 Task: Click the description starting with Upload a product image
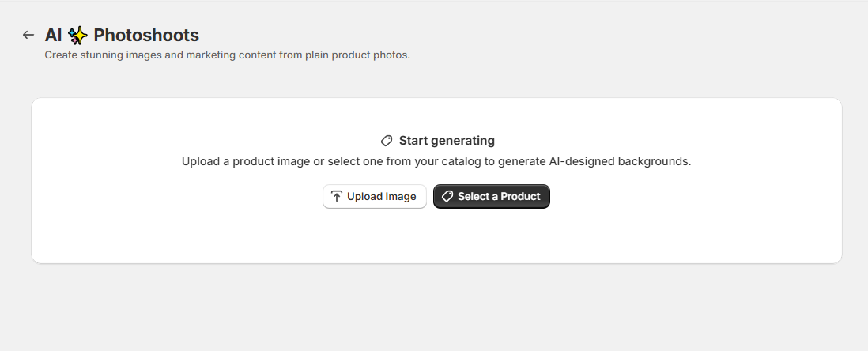tap(436, 161)
